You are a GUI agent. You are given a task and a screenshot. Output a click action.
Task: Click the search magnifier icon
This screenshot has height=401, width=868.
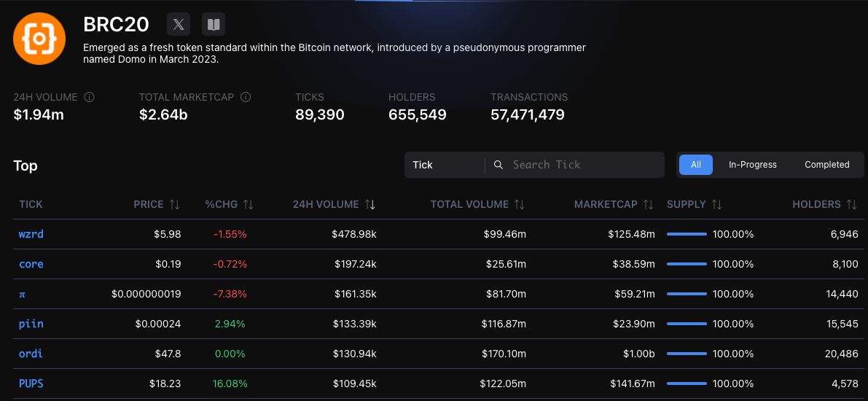pyautogui.click(x=498, y=165)
